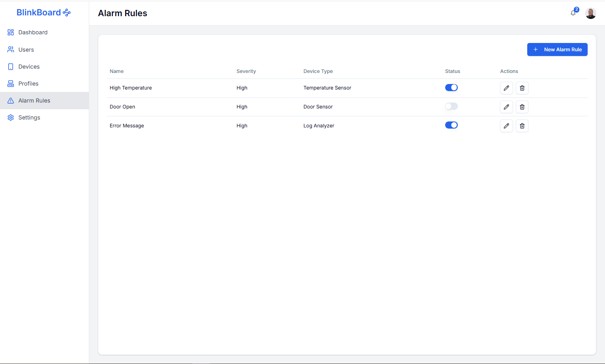Click the Door Sensor device type cell

click(318, 107)
